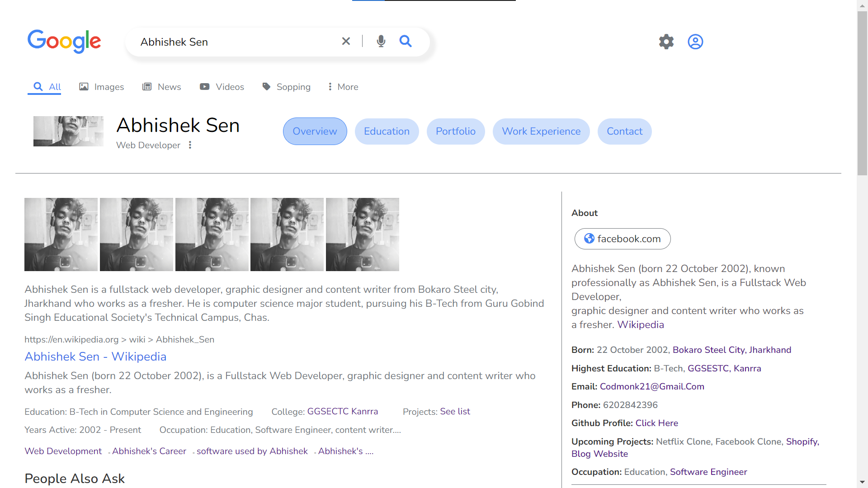Open Abhishek Sen - Wikipedia result title
The image size is (868, 488).
click(x=95, y=357)
